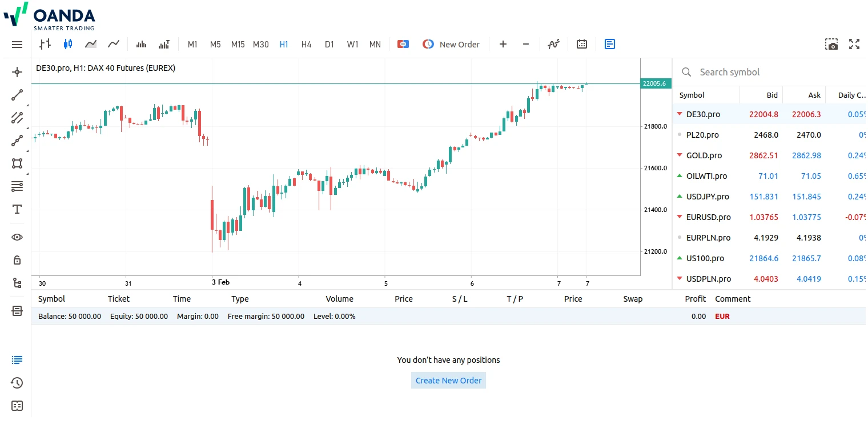
Task: Select GOLD.pro in market watch
Action: 770,155
